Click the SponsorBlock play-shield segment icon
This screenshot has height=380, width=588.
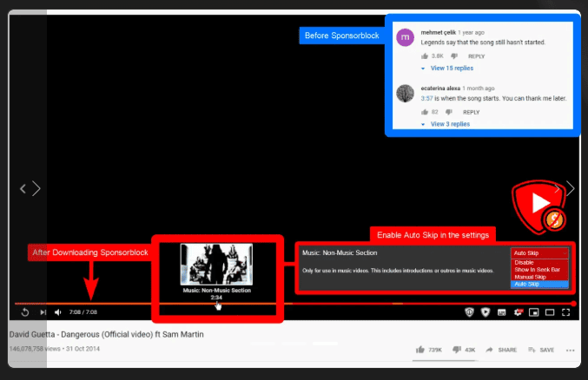coord(486,312)
